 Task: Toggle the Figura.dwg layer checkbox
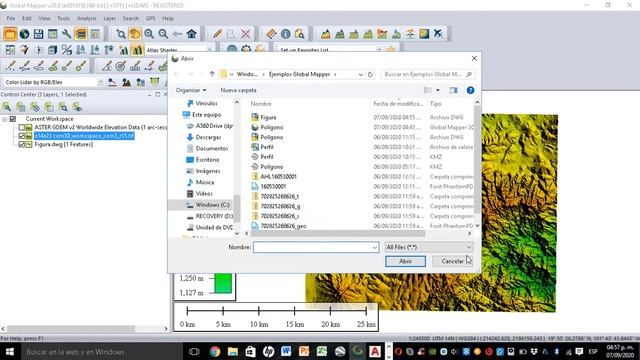[22, 144]
